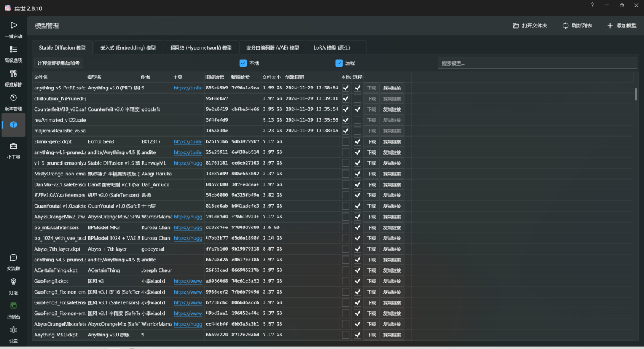Click the add model button
This screenshot has height=349, width=644.
click(622, 26)
